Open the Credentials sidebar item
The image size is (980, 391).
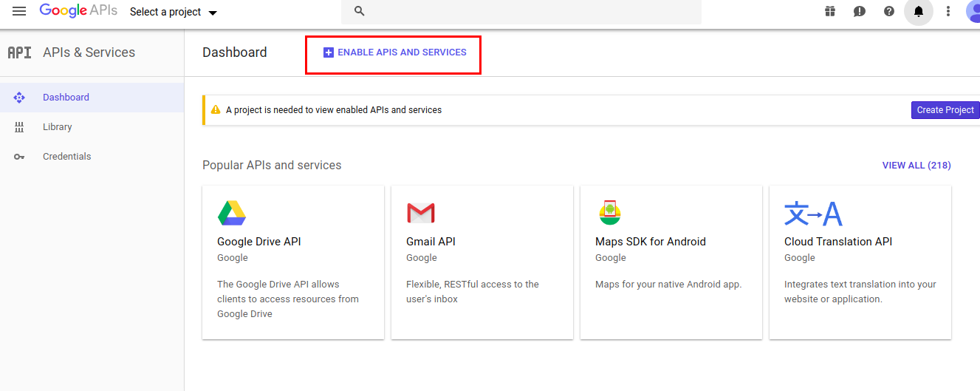pos(92,157)
